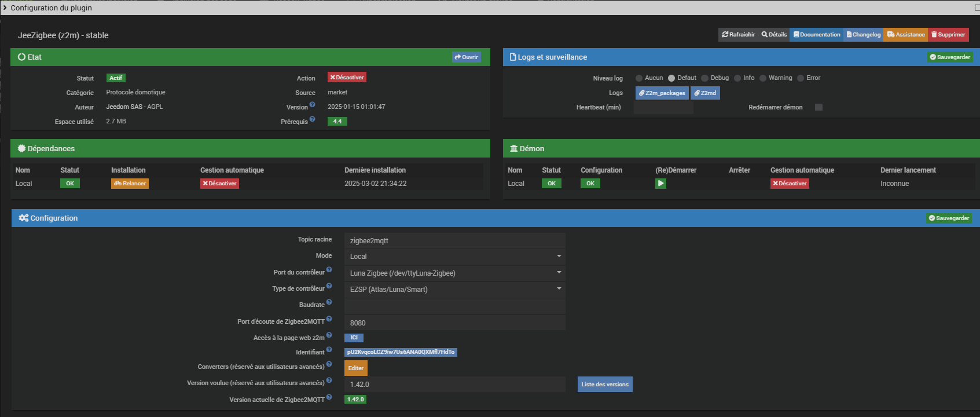Disable automatic dependency management

(x=219, y=184)
